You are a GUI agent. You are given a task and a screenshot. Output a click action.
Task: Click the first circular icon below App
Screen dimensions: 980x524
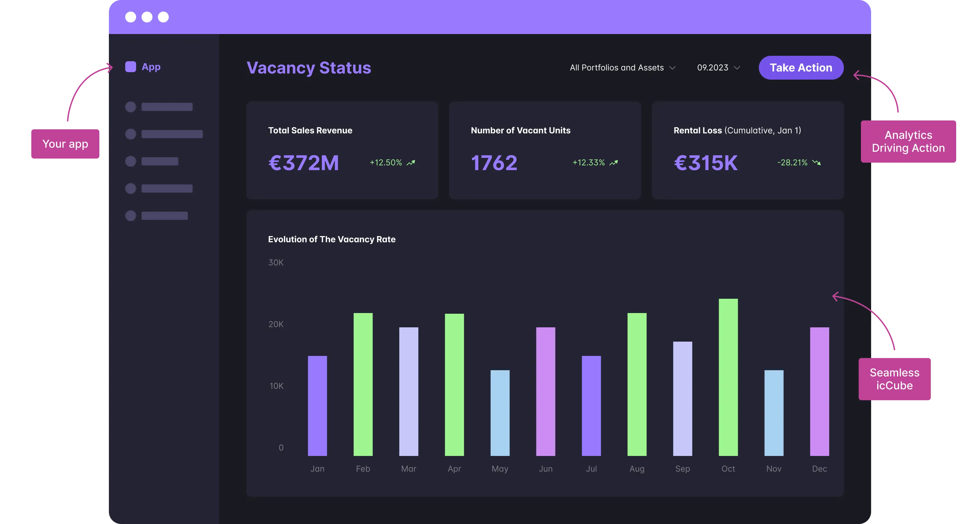130,107
